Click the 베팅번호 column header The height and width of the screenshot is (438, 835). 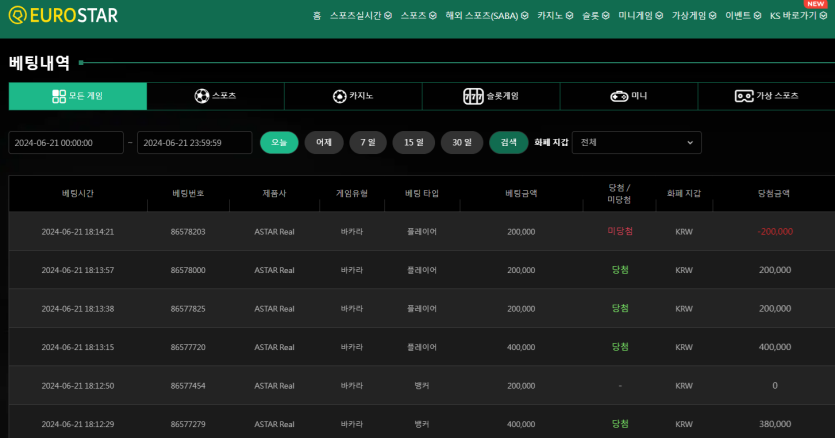(188, 193)
